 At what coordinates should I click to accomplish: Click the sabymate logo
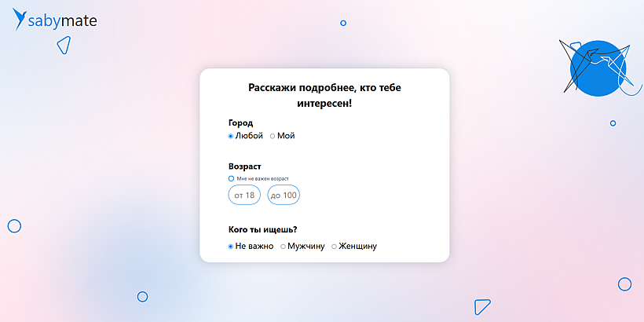pos(55,19)
